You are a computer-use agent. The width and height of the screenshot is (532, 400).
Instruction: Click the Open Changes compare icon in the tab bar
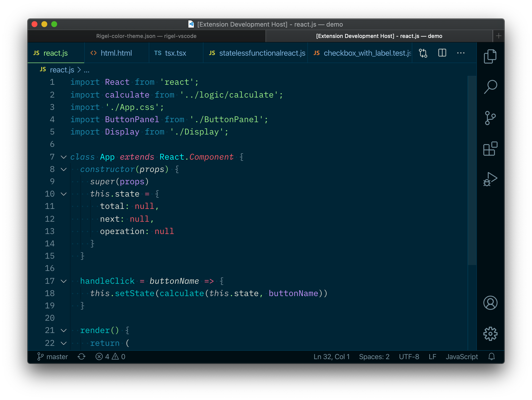tap(423, 53)
